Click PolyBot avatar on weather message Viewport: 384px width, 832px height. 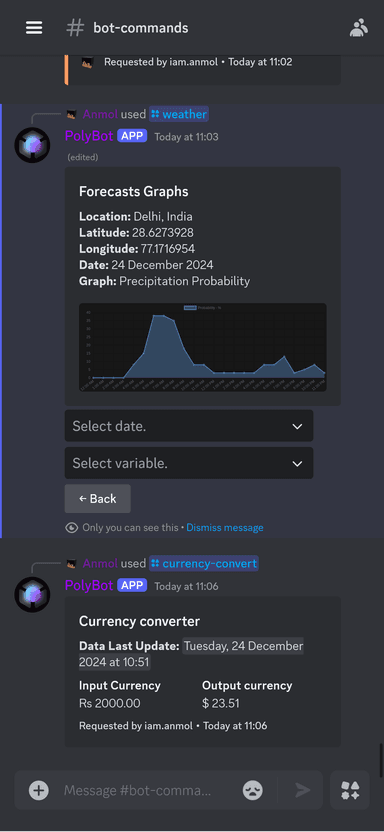[x=32, y=145]
